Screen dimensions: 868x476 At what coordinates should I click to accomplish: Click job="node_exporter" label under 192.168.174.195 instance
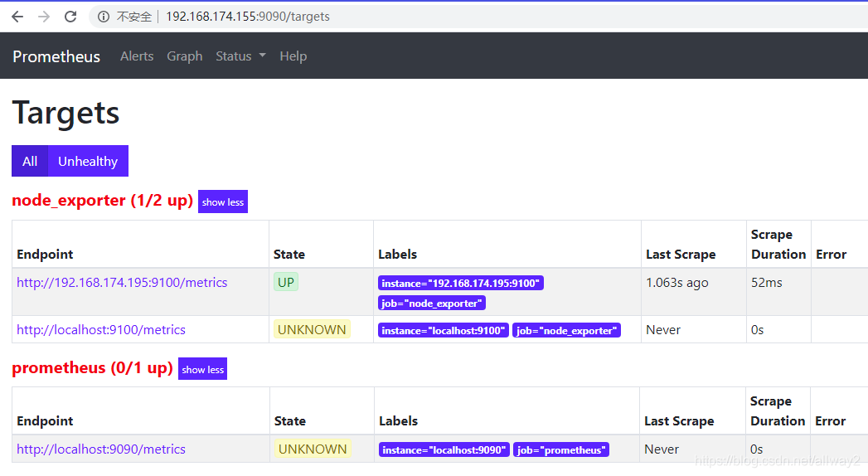[432, 304]
